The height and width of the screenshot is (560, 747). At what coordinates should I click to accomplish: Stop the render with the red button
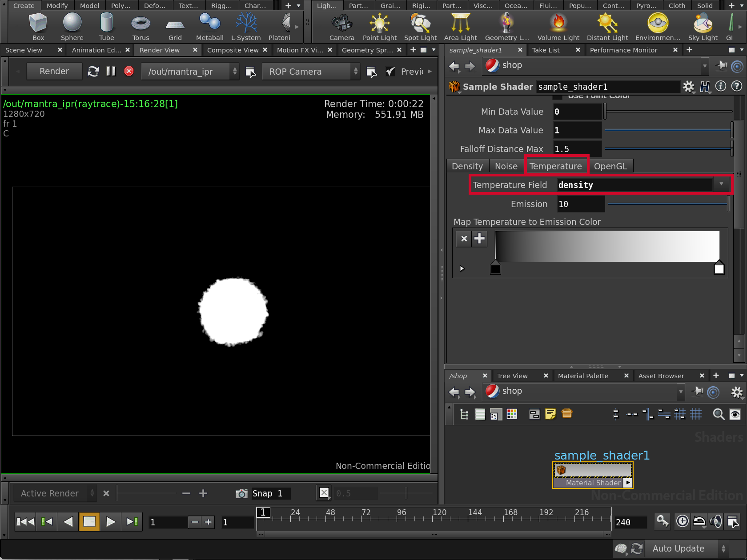click(129, 71)
